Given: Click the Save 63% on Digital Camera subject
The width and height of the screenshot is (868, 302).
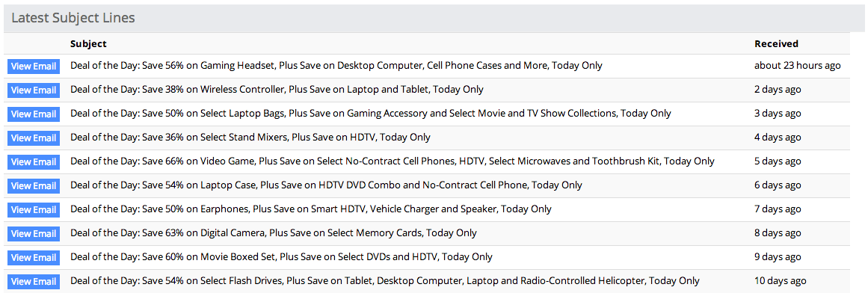Looking at the screenshot, I should (274, 233).
